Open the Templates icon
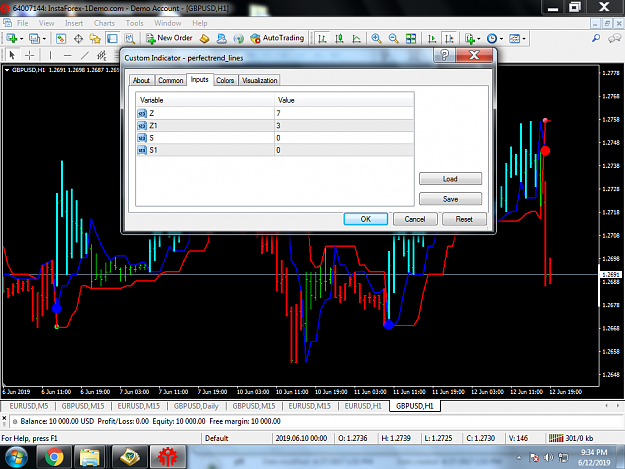This screenshot has height=469, width=625. tap(515, 39)
